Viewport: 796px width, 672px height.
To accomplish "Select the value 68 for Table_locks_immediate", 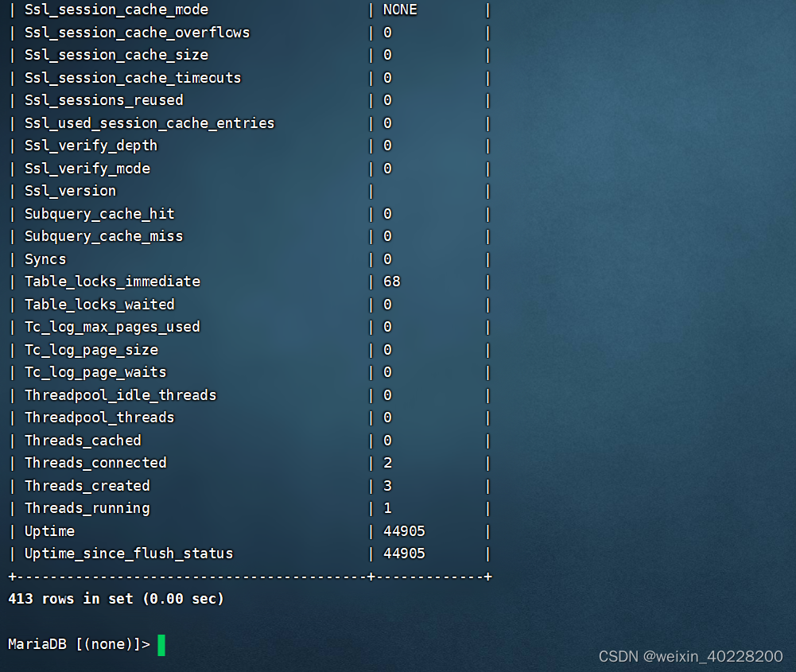I will (392, 282).
